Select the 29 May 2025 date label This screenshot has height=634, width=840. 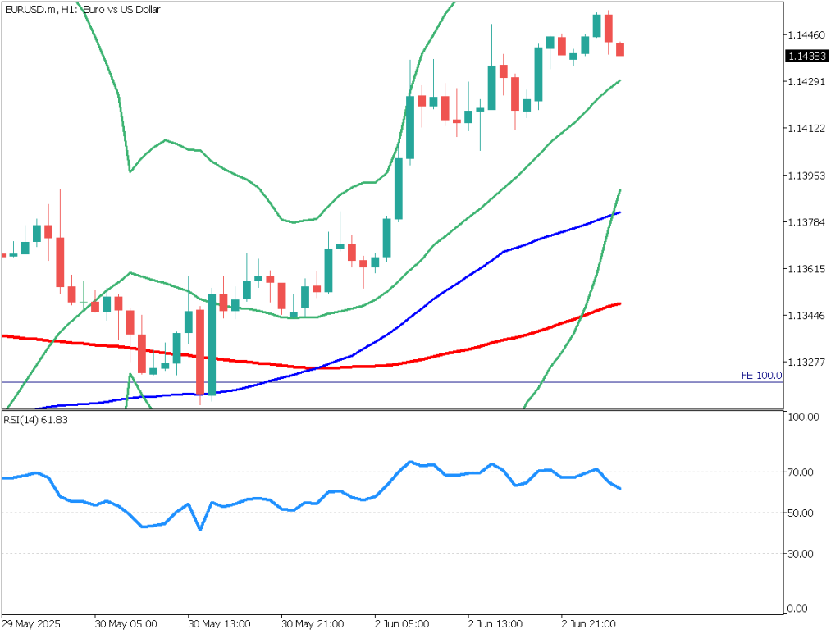tap(31, 623)
